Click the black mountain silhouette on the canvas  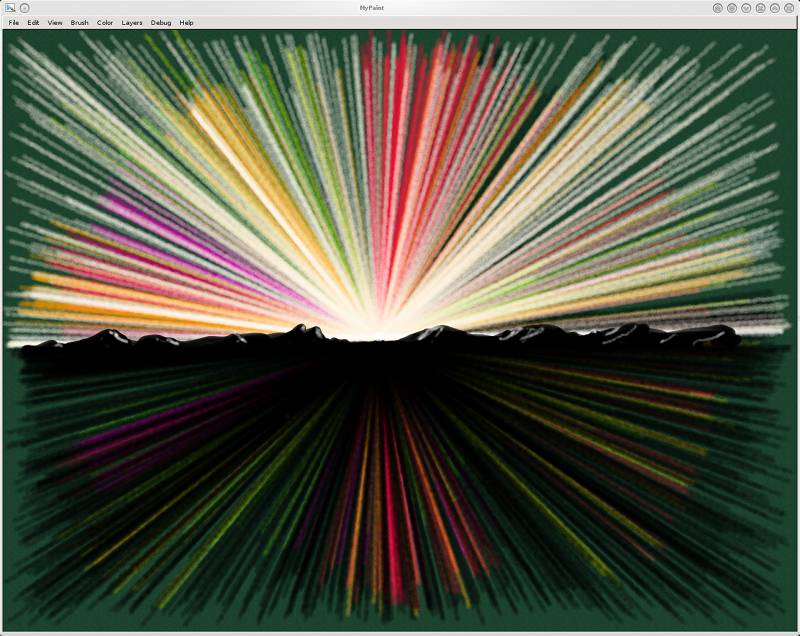click(x=300, y=345)
